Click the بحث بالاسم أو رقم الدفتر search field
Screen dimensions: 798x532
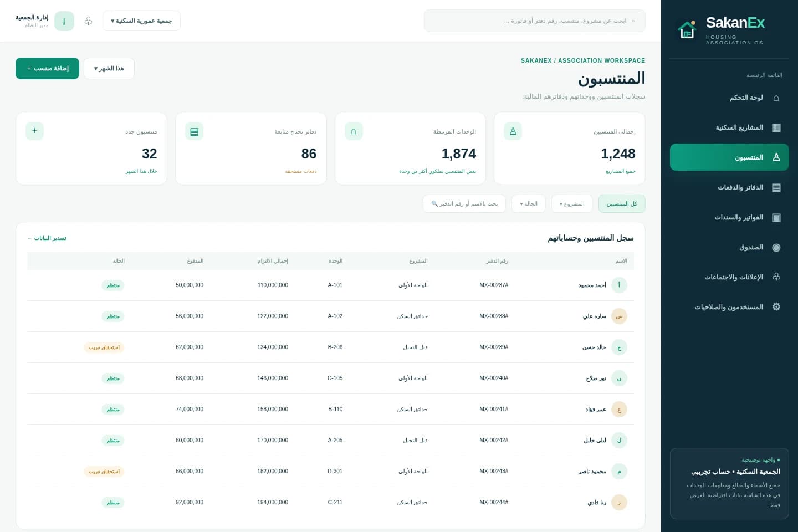(x=464, y=204)
